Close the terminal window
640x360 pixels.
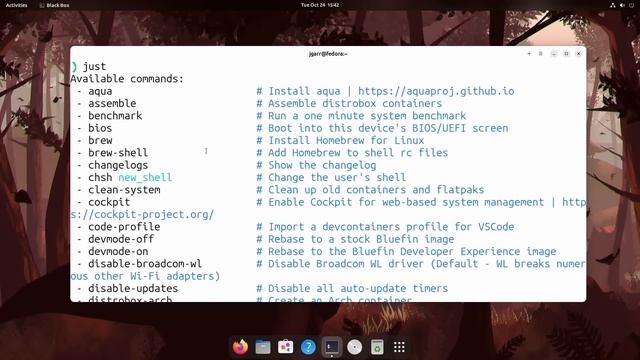578,53
